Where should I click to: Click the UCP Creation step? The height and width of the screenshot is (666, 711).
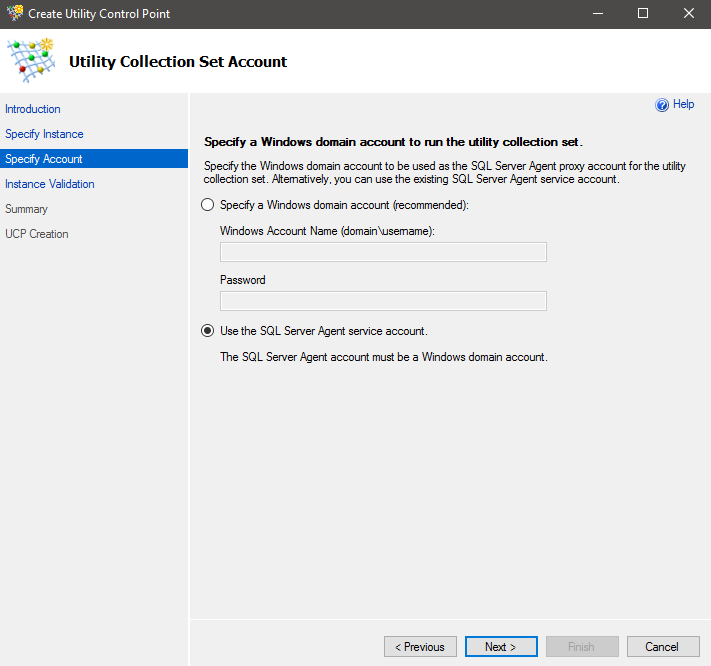[x=37, y=234]
